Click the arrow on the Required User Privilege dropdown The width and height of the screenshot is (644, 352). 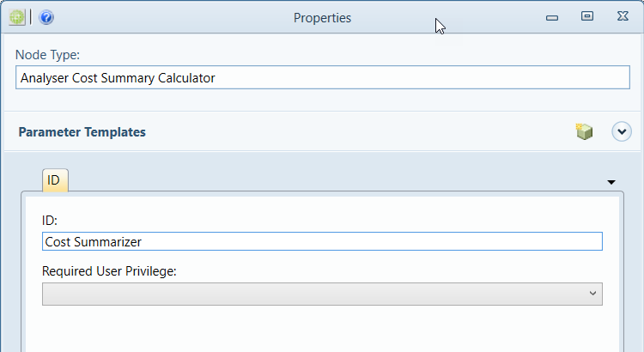coord(592,294)
